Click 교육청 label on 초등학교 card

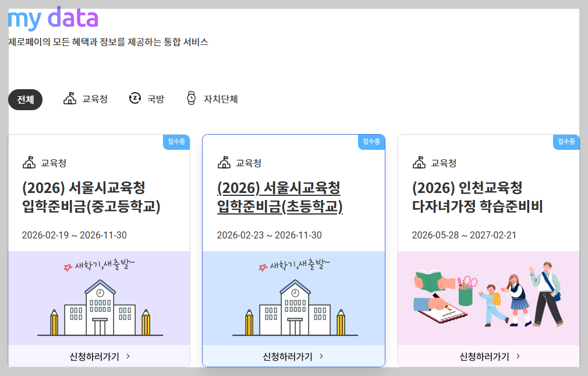(x=249, y=163)
